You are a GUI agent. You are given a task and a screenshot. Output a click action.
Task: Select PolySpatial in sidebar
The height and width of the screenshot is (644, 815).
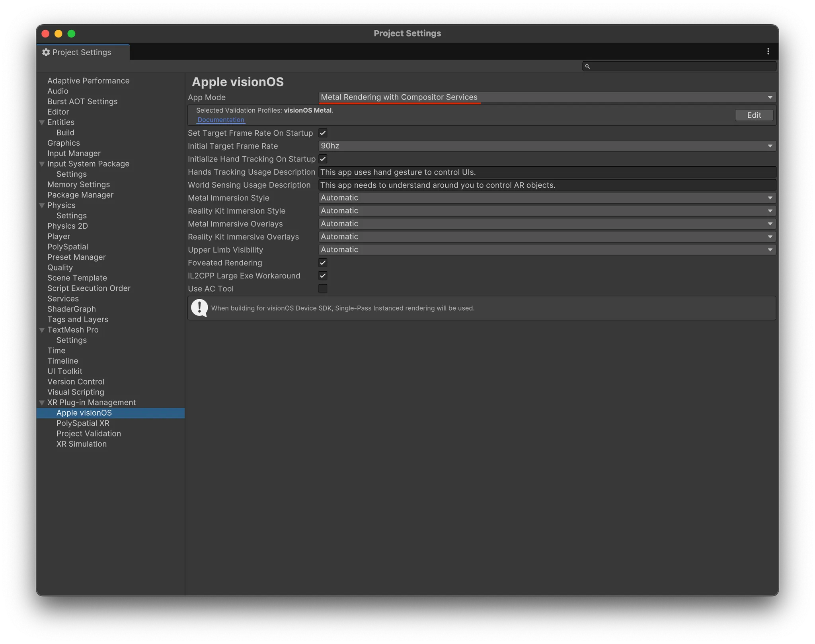click(x=68, y=247)
